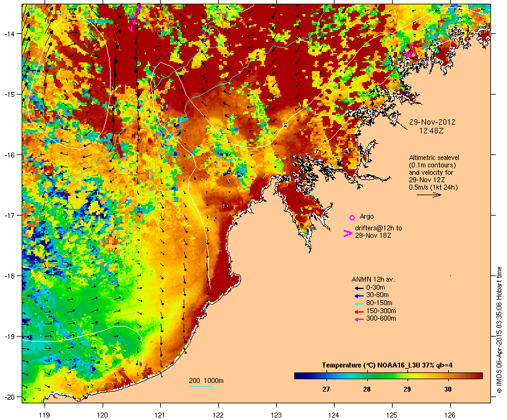This screenshot has width=507, height=420.
Task: Click longitude axis label 122
Action: [x=218, y=415]
